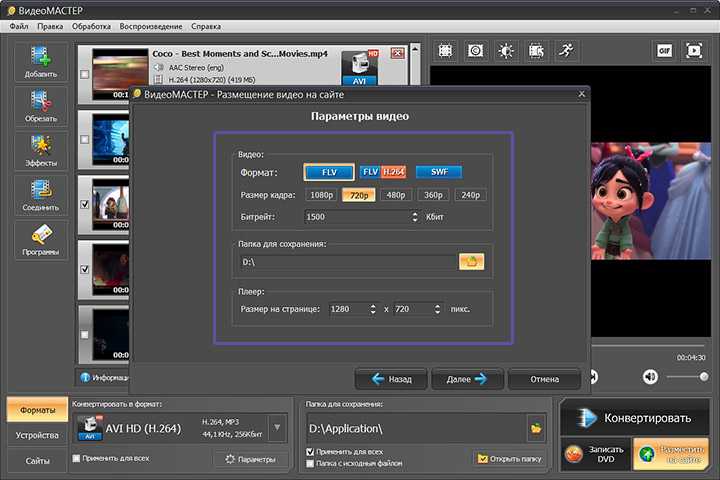Uncheck Применить для всех under save folder

(x=310, y=452)
